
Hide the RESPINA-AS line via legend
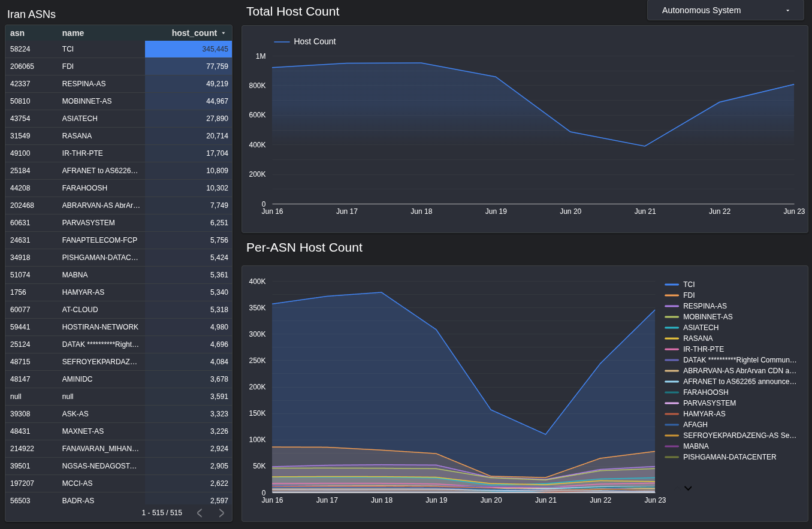[x=705, y=306]
